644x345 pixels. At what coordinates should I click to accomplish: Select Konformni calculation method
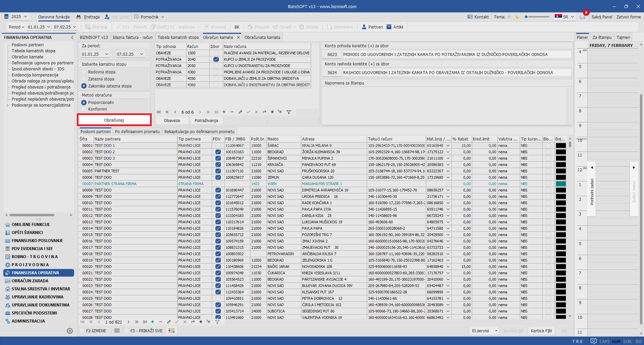(x=84, y=109)
